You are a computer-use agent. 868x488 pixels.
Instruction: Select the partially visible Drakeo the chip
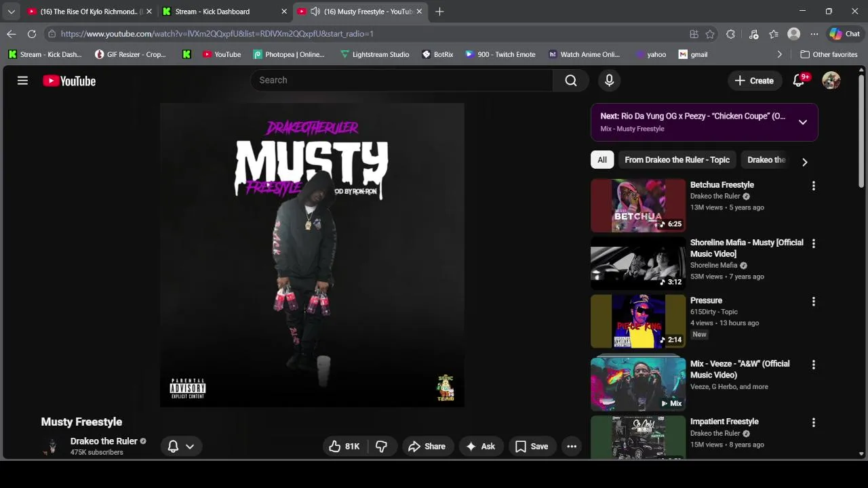pyautogui.click(x=766, y=160)
